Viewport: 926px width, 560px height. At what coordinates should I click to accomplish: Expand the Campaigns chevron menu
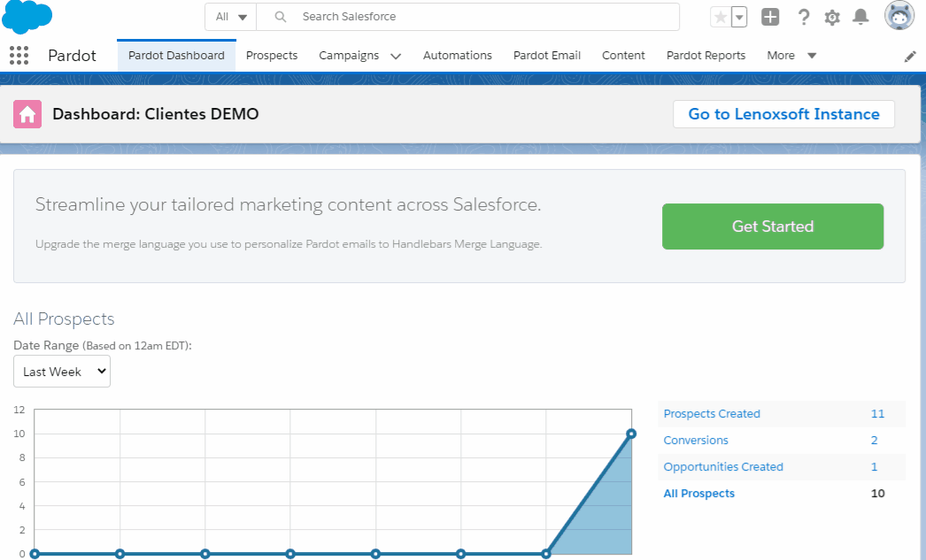[x=396, y=56]
